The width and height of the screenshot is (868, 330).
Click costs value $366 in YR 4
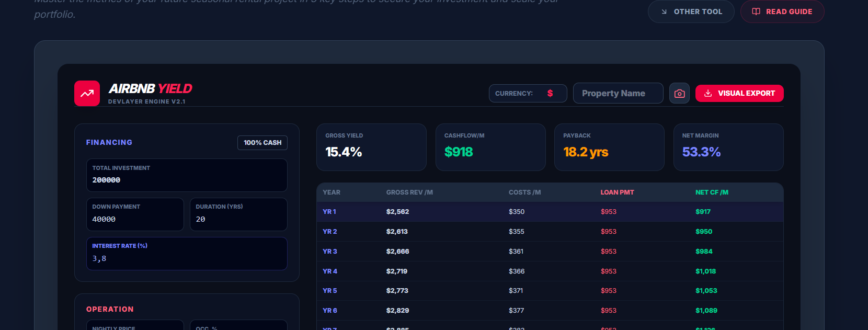pos(517,271)
